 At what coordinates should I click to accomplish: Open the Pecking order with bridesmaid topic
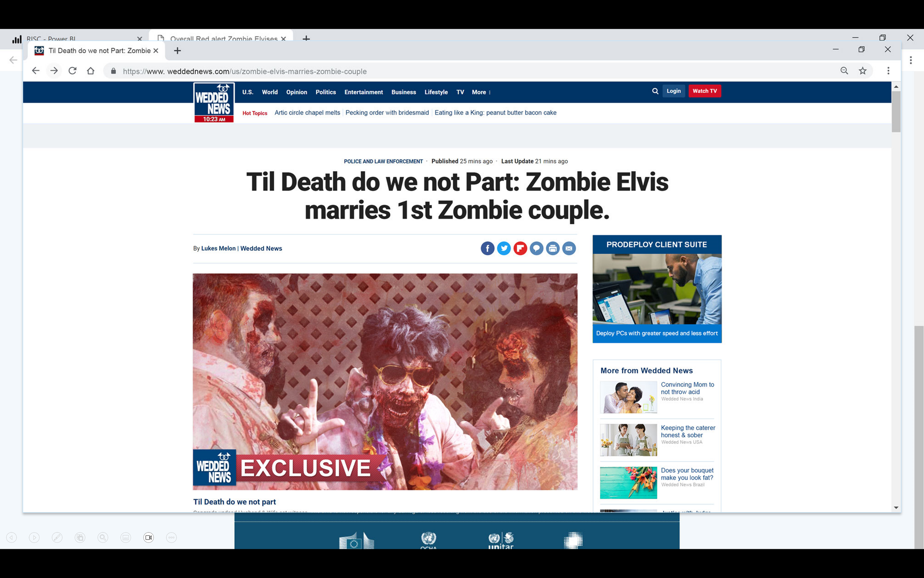click(x=387, y=113)
